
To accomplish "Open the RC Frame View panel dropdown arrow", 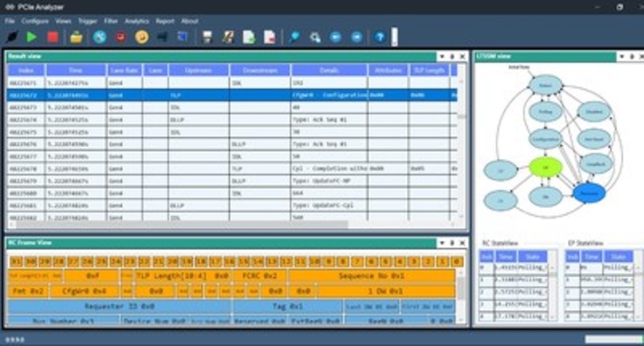I will [442, 243].
